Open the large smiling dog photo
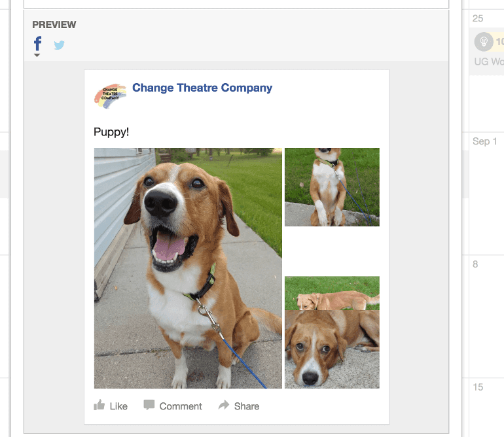The height and width of the screenshot is (437, 504). (x=188, y=268)
